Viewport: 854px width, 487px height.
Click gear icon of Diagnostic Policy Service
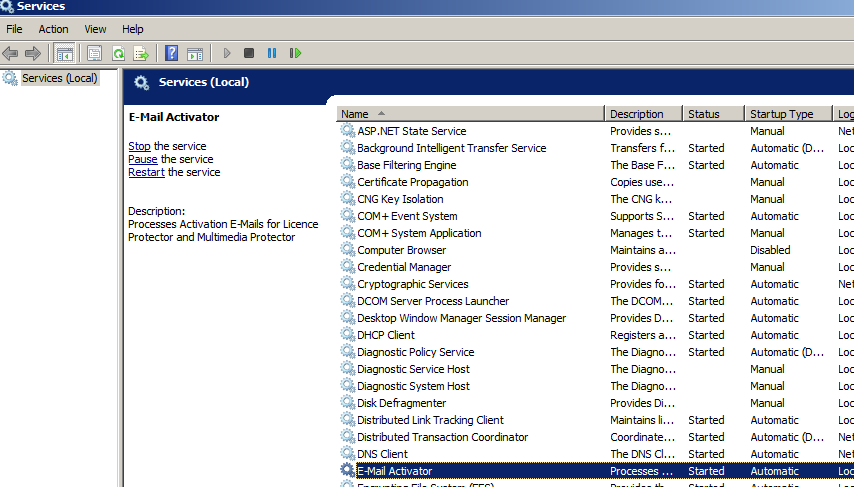[347, 351]
